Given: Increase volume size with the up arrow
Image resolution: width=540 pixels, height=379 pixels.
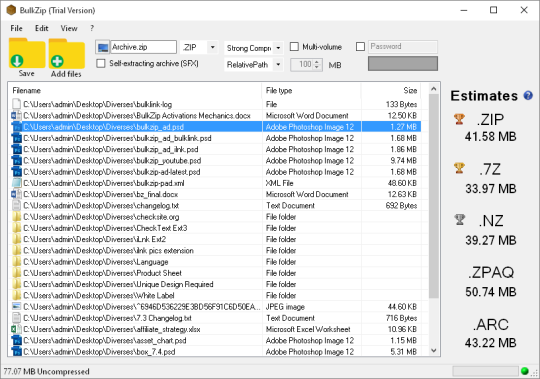Looking at the screenshot, I should point(317,62).
